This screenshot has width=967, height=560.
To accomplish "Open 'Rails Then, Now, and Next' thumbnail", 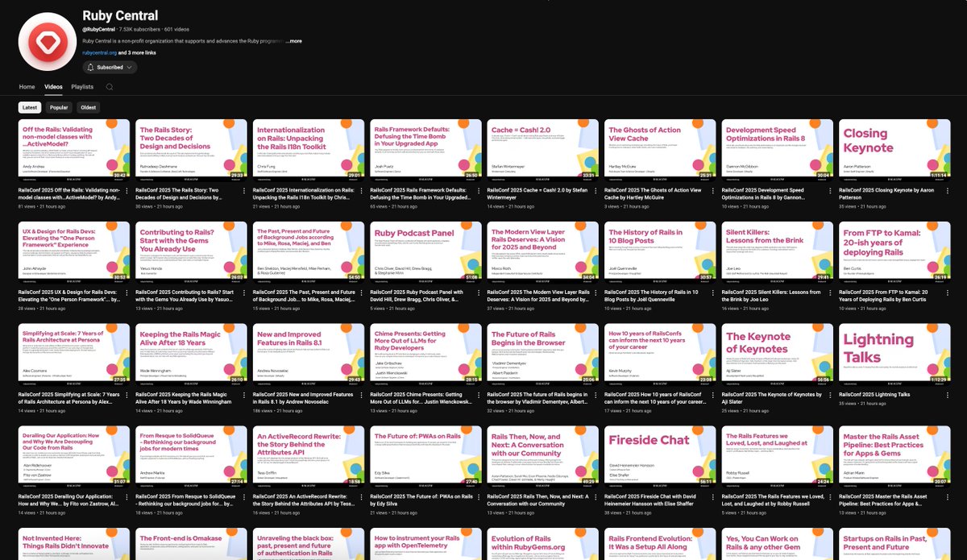I will pyautogui.click(x=542, y=456).
